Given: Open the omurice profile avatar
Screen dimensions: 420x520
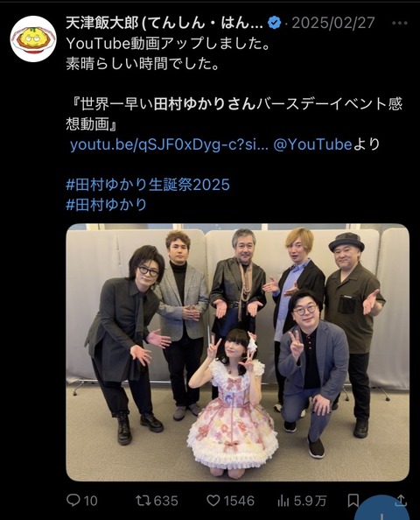Looking at the screenshot, I should click(x=33, y=39).
